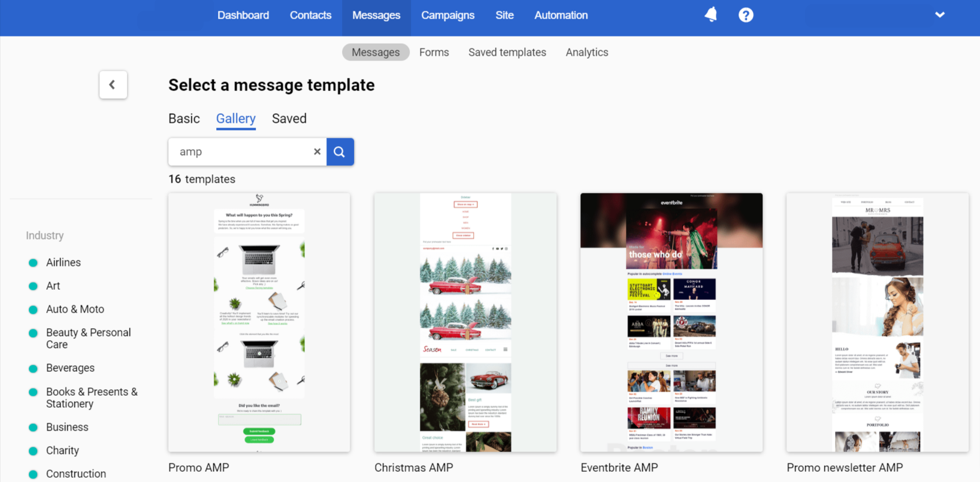The width and height of the screenshot is (980, 482).
Task: Choose the Christmas AMP template thumbnail
Action: pyautogui.click(x=465, y=322)
